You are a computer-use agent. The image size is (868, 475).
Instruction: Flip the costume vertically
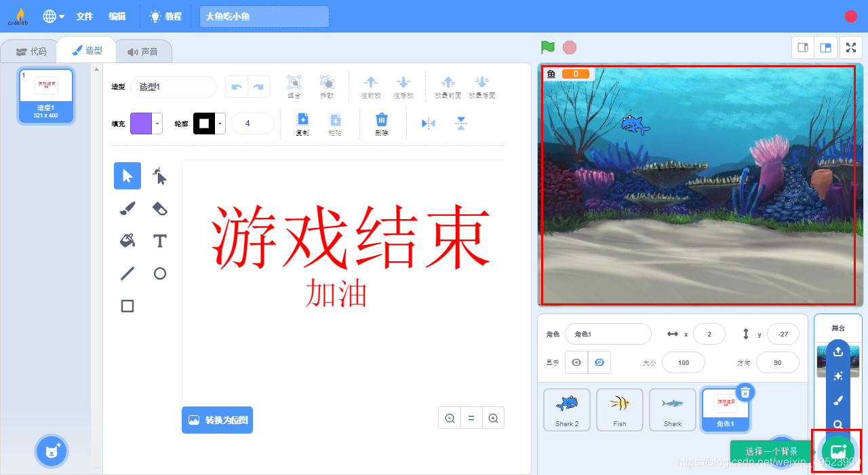click(x=461, y=123)
